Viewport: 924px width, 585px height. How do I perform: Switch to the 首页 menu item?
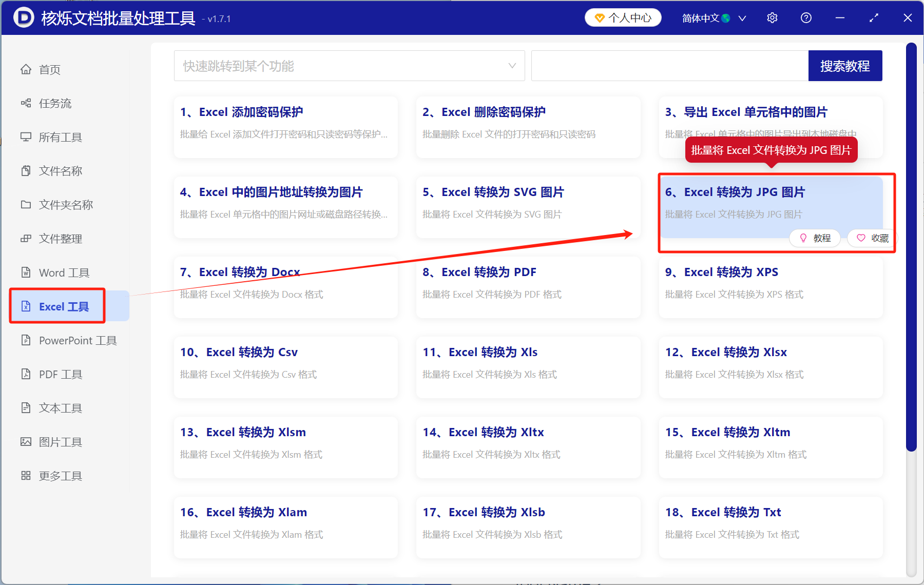[x=49, y=69]
